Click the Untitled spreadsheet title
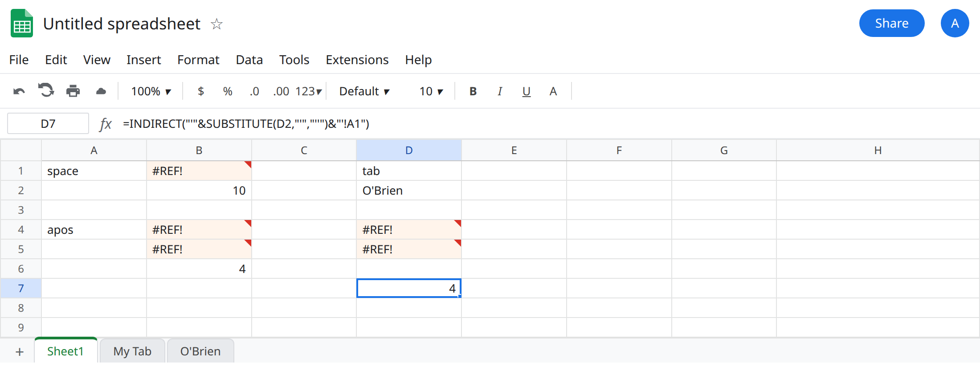The image size is (980, 383). click(122, 24)
